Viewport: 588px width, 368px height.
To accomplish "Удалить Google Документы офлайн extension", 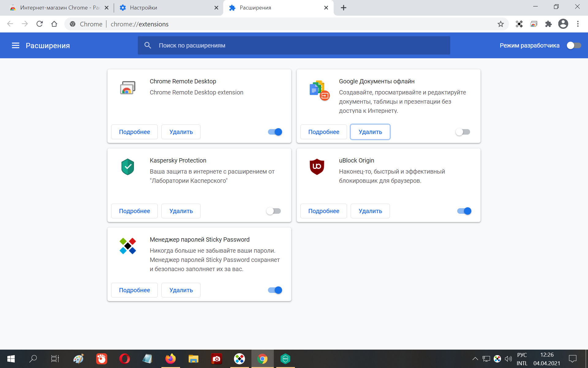I will click(370, 132).
